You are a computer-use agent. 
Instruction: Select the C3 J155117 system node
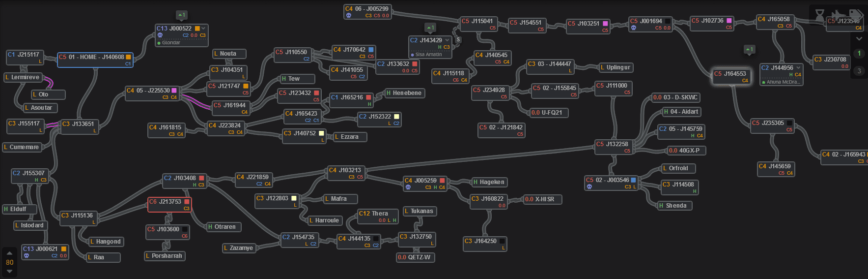click(x=26, y=126)
